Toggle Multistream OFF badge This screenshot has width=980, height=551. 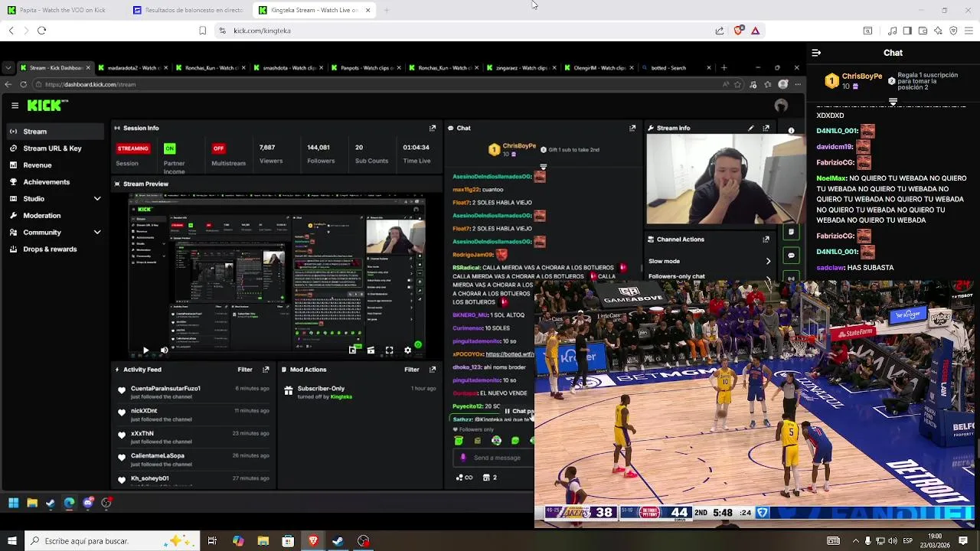[219, 148]
